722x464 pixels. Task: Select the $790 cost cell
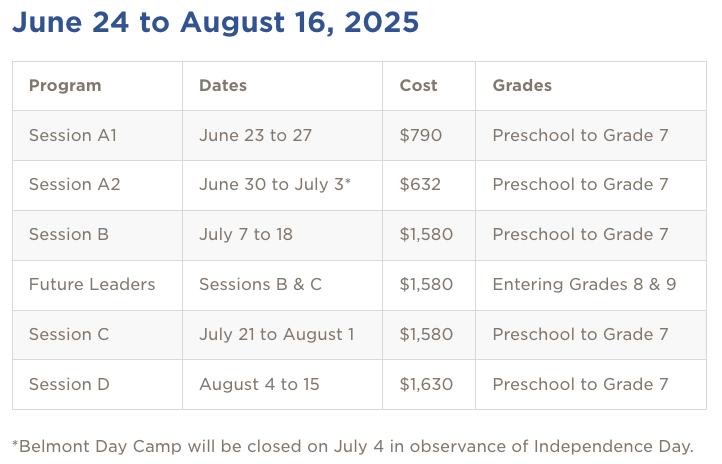tap(420, 135)
